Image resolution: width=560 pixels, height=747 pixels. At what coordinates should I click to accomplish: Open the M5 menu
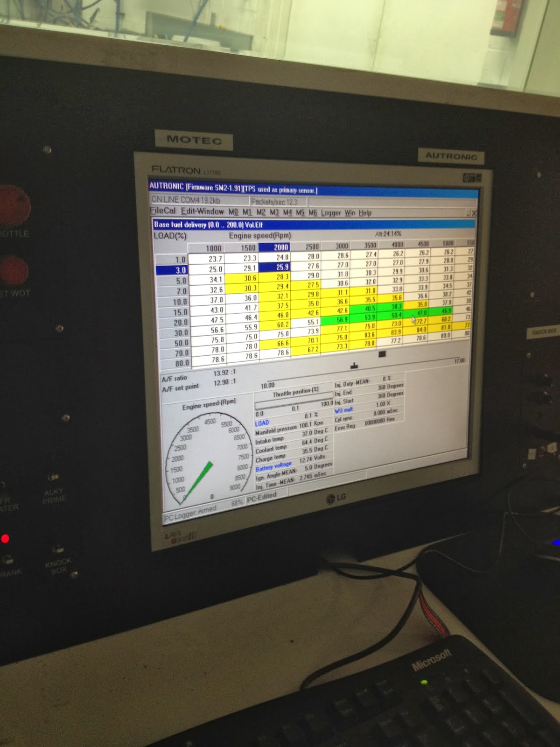pos(300,213)
